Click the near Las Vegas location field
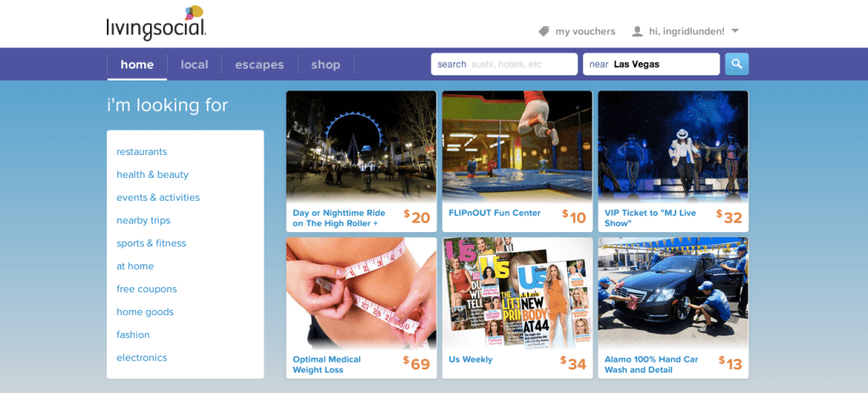868x393 pixels. tap(651, 64)
